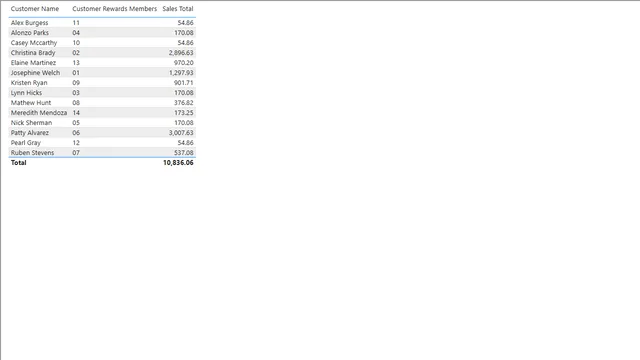Click sales total 170.08 for Nick Sherman
The width and height of the screenshot is (640, 360).
[184, 123]
